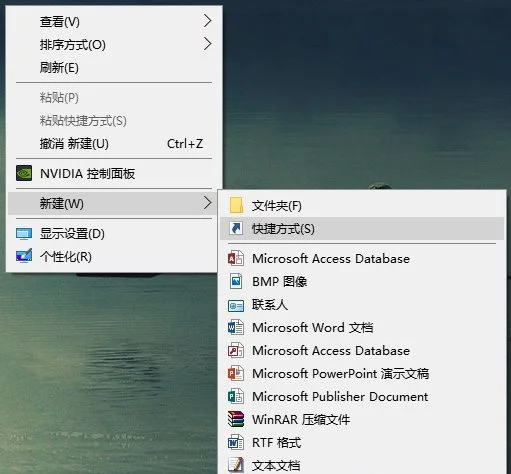Click the BMP 图像 icon
Screen dimensions: 511x474
(x=236, y=281)
